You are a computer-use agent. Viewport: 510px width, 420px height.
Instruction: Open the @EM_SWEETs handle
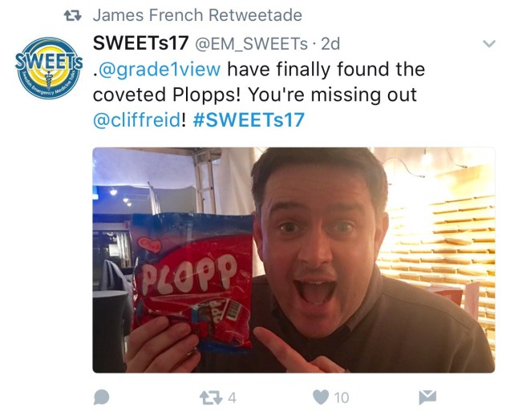click(251, 43)
